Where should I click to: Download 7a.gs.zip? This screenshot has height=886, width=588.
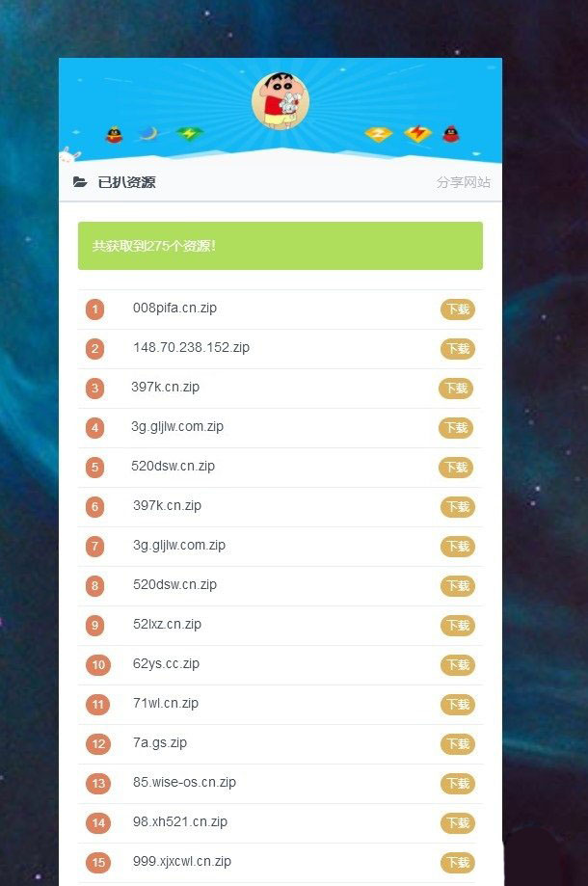coord(458,744)
